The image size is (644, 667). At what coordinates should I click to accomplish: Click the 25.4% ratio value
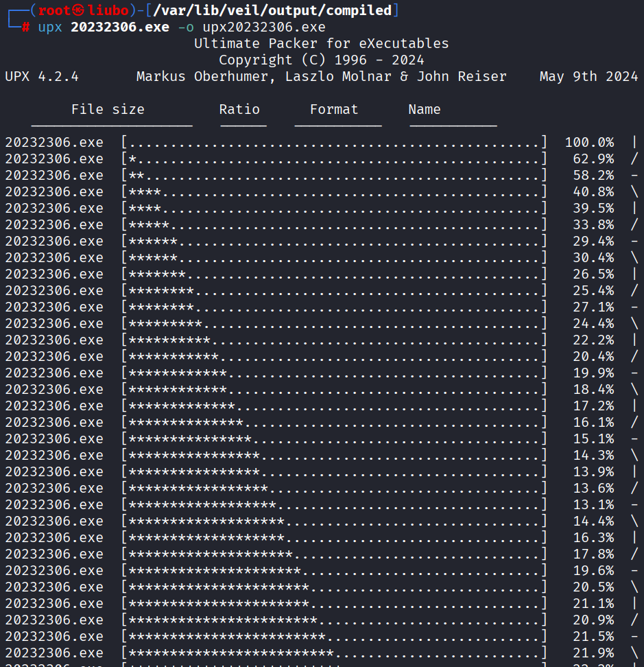[x=593, y=291]
